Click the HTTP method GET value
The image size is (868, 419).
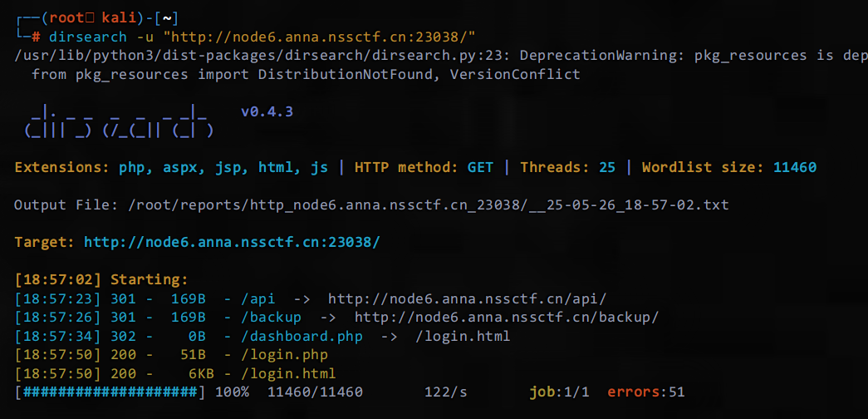click(480, 167)
